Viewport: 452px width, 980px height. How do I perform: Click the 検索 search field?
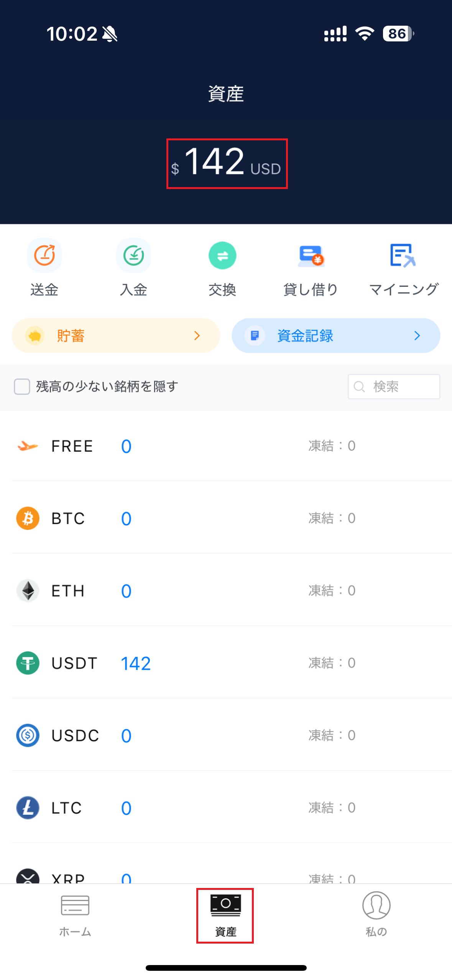click(394, 386)
